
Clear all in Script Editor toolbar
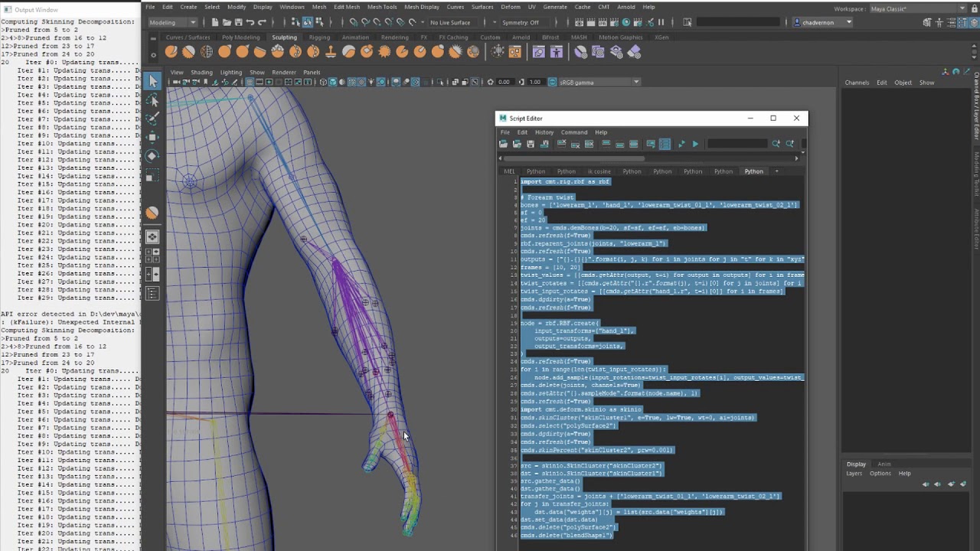(589, 144)
